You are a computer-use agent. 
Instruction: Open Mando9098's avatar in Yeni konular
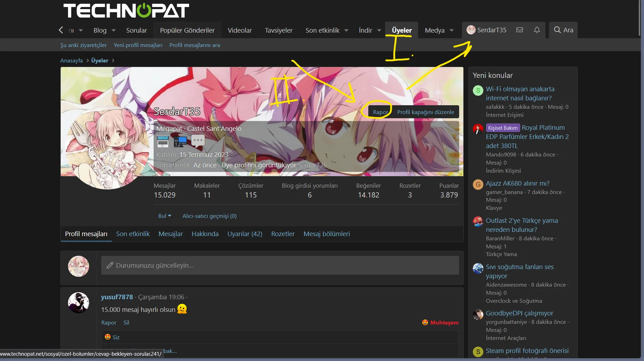tap(478, 129)
